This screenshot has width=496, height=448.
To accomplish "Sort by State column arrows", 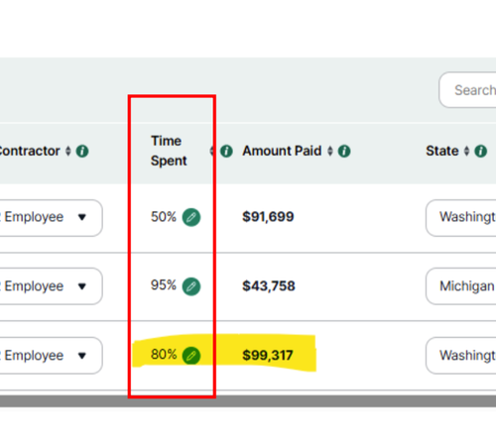I will (466, 152).
